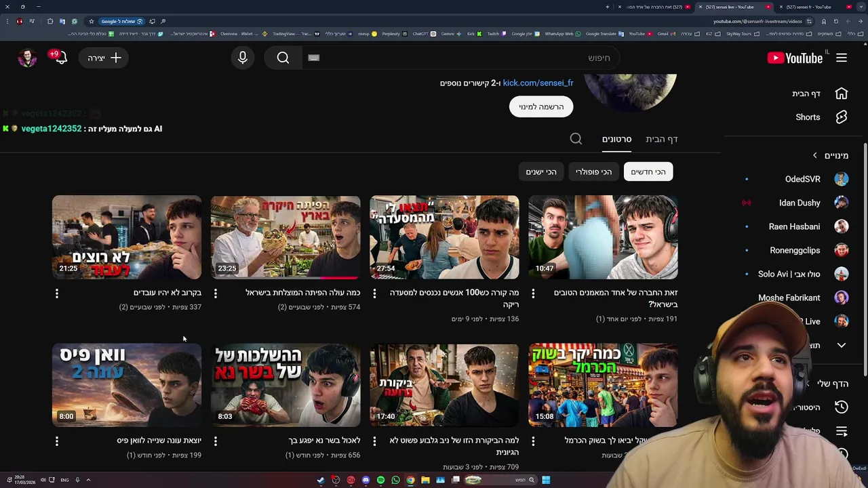
Task: Expand more subscriptions with the chevron
Action: (x=842, y=346)
